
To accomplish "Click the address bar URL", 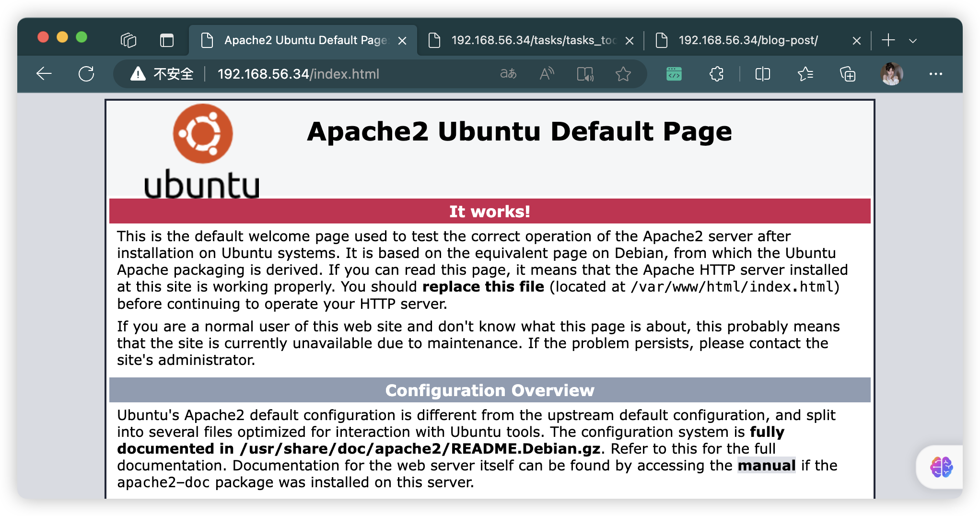I will point(298,74).
